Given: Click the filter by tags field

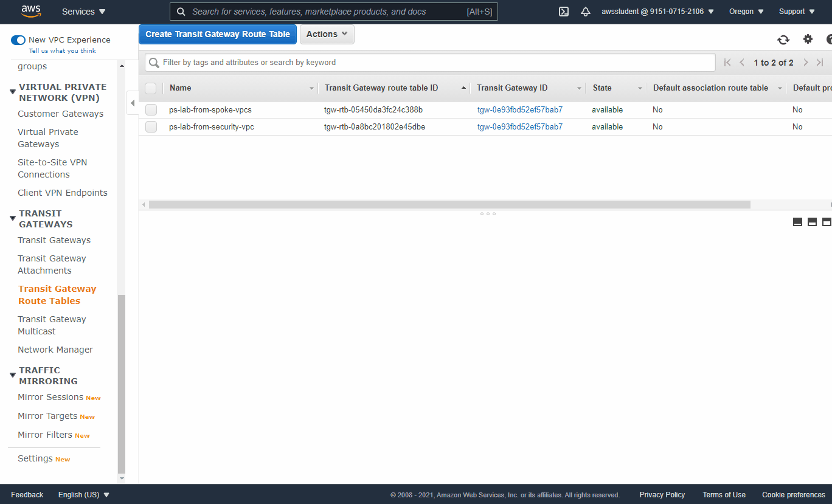Looking at the screenshot, I should tap(430, 63).
